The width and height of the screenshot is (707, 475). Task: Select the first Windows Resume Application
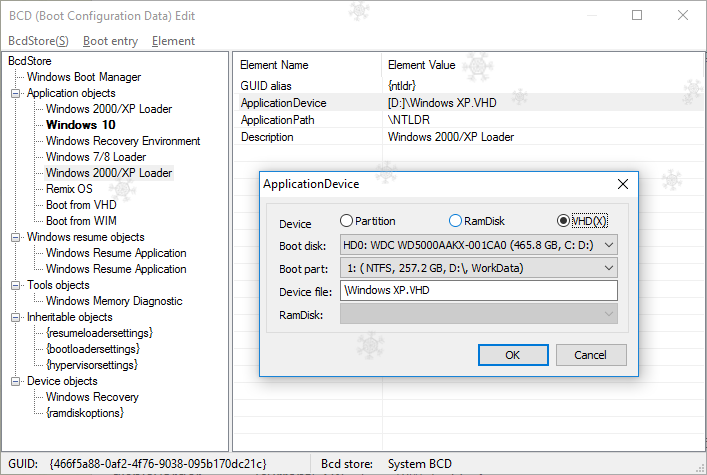116,253
